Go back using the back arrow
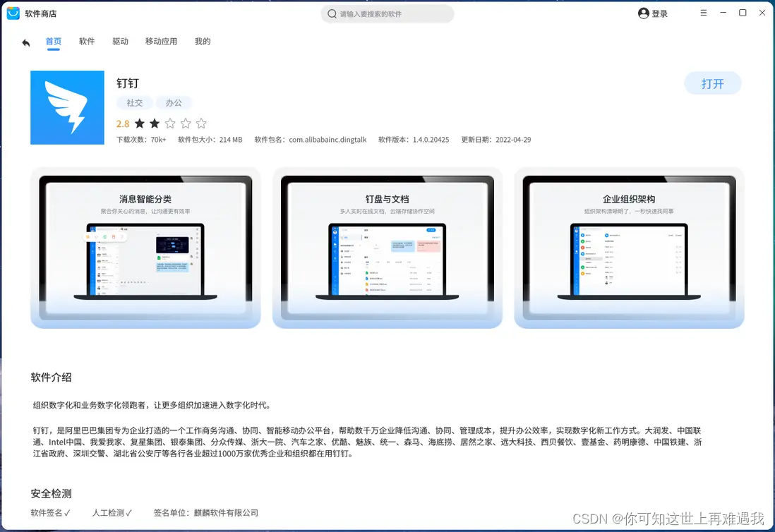This screenshot has height=532, width=775. point(26,43)
